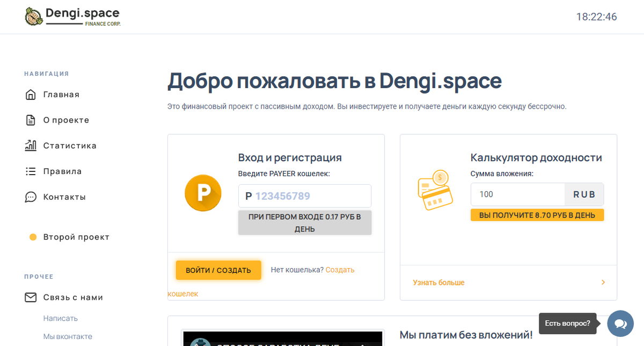Open the Правила section
The height and width of the screenshot is (346, 644).
[62, 171]
